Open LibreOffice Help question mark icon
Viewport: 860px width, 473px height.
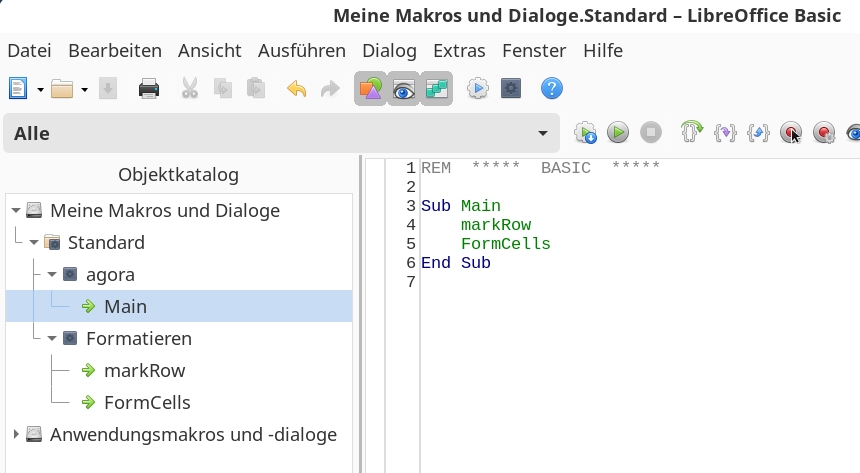coord(552,88)
